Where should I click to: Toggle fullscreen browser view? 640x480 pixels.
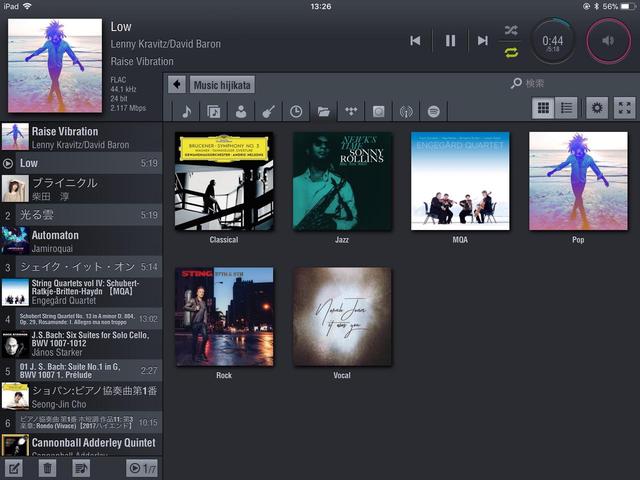624,108
